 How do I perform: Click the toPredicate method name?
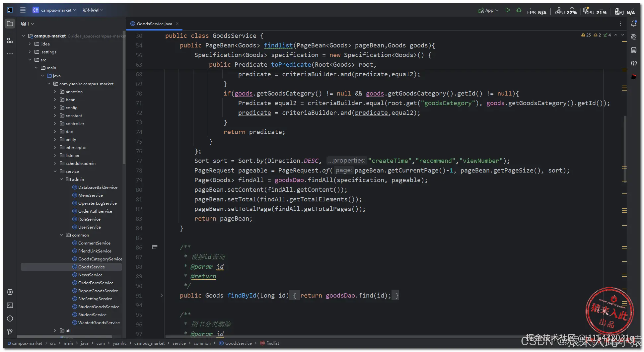tap(291, 64)
